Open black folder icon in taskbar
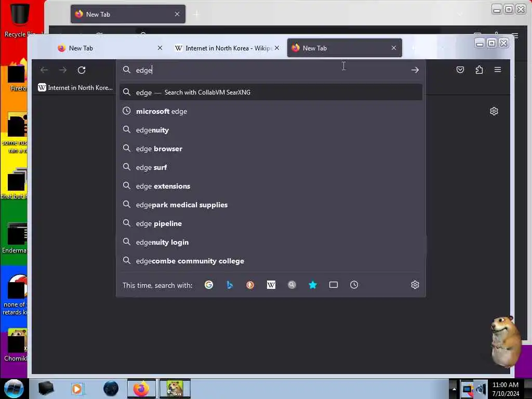 coord(46,389)
